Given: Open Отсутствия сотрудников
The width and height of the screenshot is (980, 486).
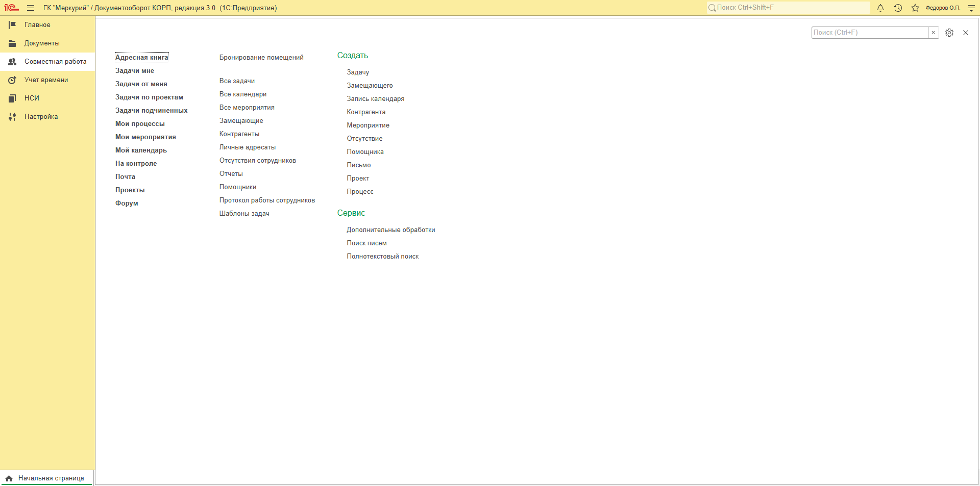Looking at the screenshot, I should point(258,160).
